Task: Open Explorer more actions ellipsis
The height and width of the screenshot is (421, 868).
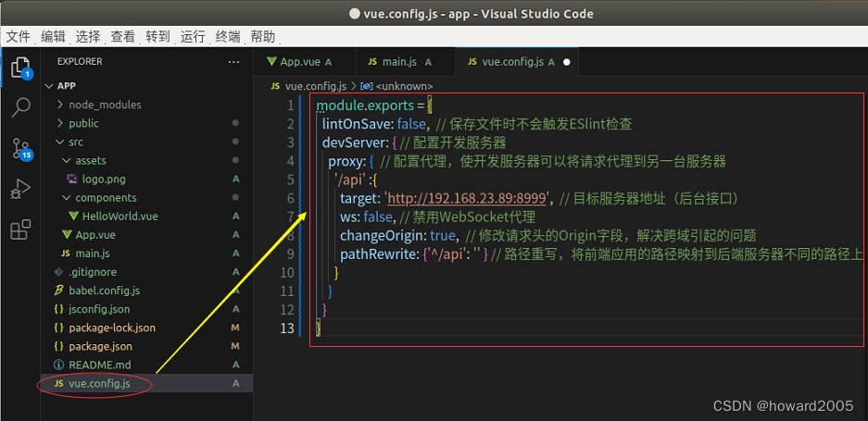Action: coord(233,62)
